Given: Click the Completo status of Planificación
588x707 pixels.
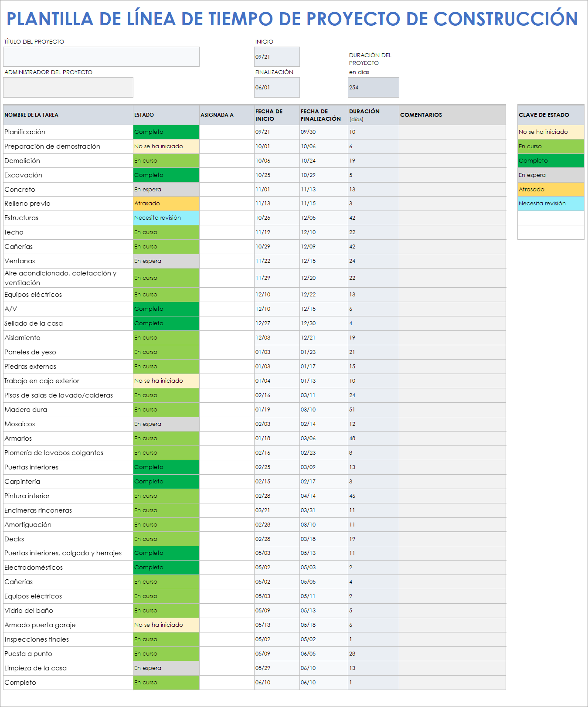Looking at the screenshot, I should (x=166, y=132).
